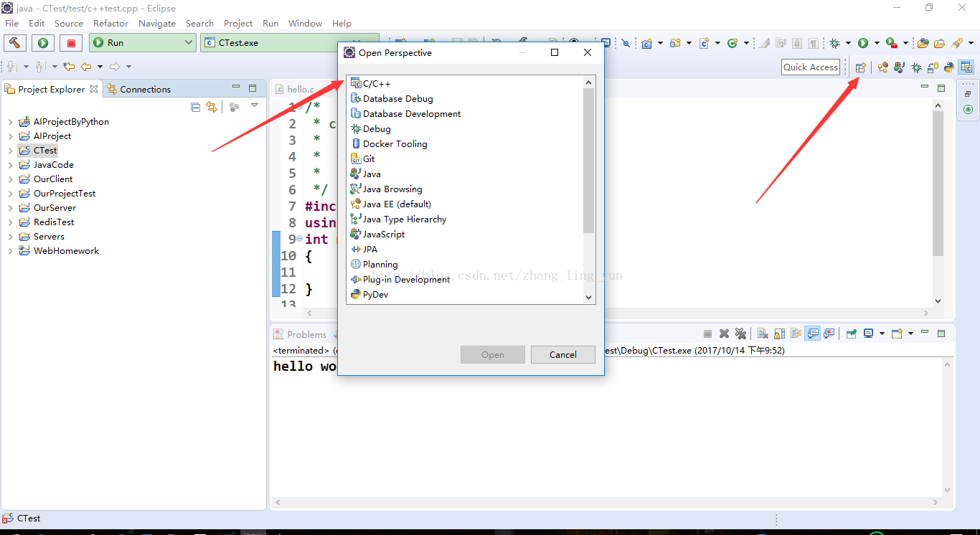Click the New C/C++ Project icon
The width and height of the screenshot is (980, 535).
click(646, 43)
